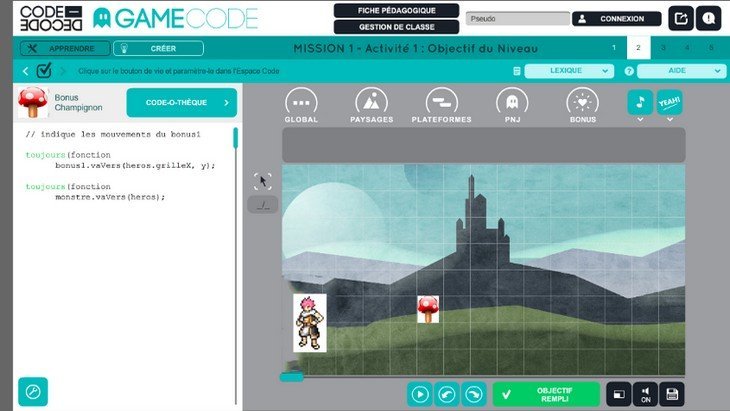
Task: Open the Plateformes category
Action: 441,105
